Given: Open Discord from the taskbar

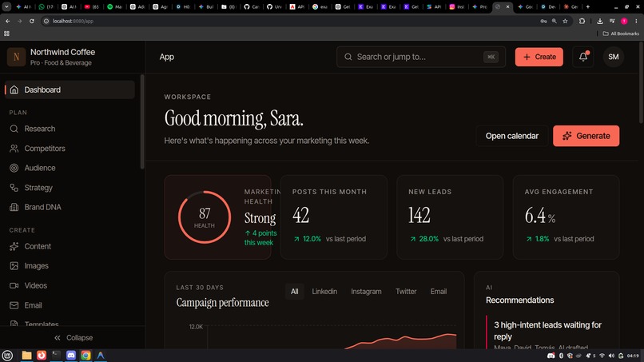Looking at the screenshot, I should (71, 356).
